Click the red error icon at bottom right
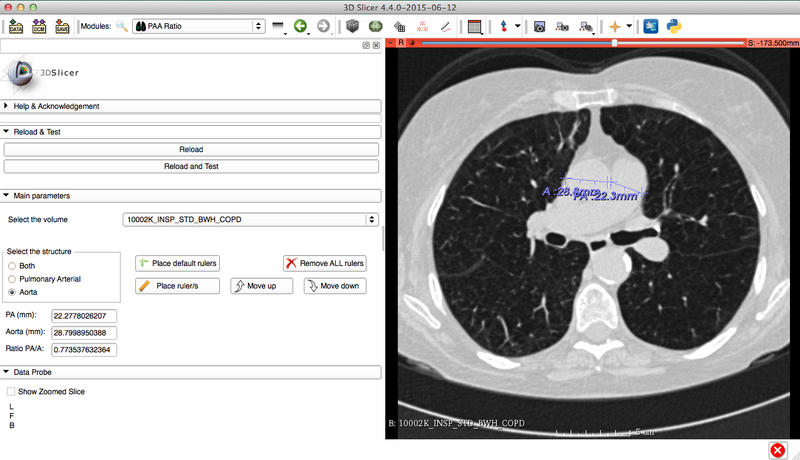The image size is (800, 460). (777, 449)
